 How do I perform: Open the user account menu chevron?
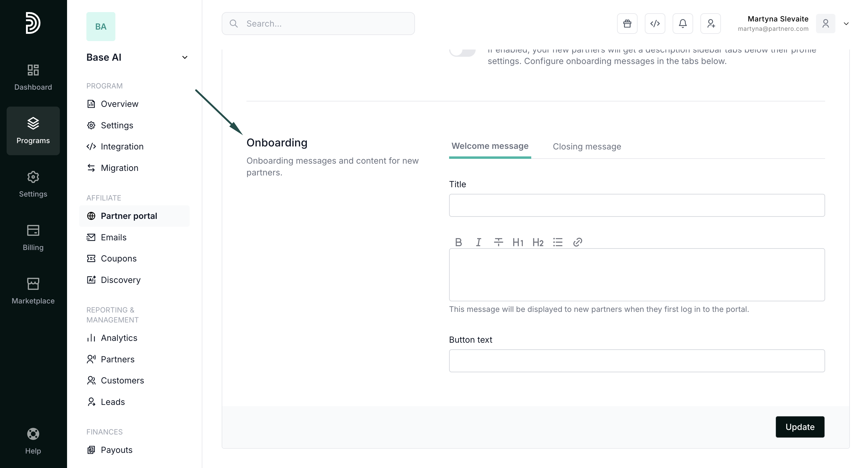pos(846,24)
